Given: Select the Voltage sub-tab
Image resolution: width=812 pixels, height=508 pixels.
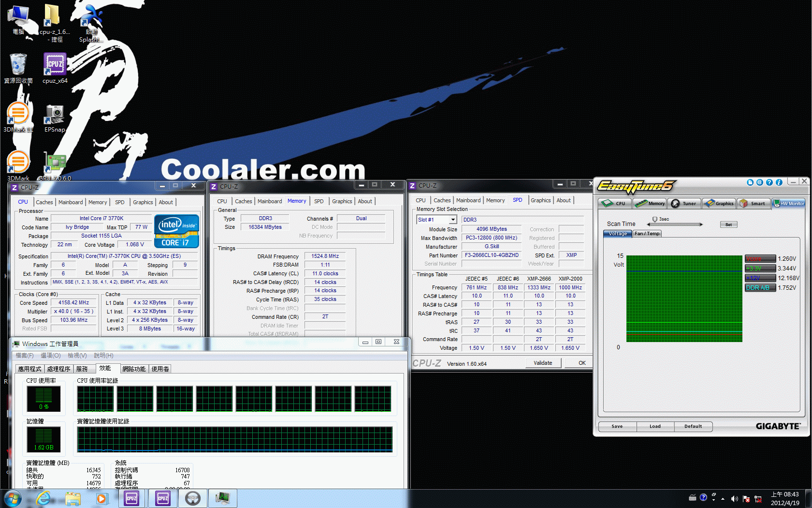Looking at the screenshot, I should [x=618, y=234].
